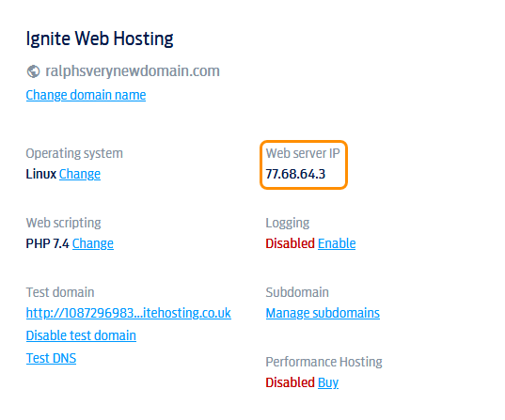Click the PHP 7.4 value text
Screen dimensions: 505x420
point(47,243)
